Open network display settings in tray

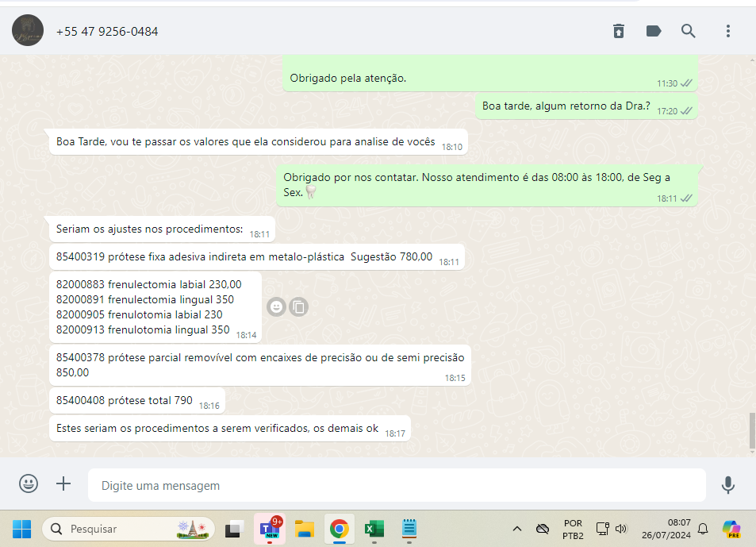(603, 530)
